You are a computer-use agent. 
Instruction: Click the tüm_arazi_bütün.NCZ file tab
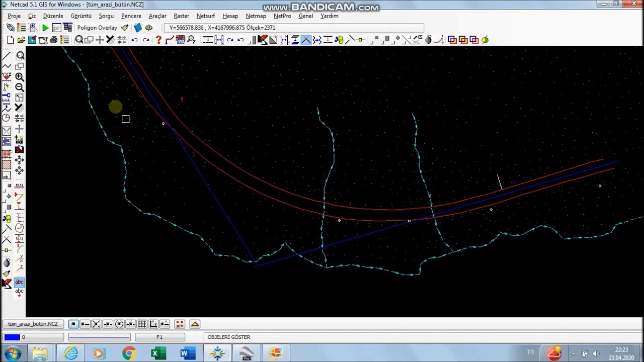(33, 324)
